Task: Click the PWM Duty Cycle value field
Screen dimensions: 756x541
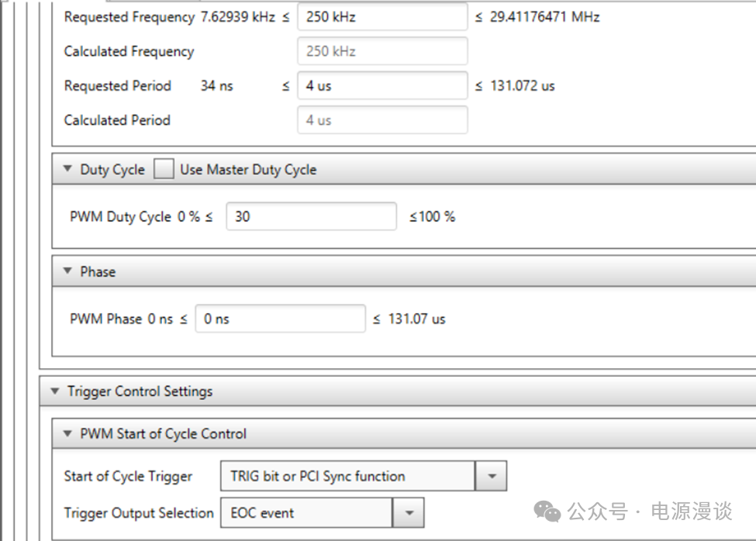Action: (311, 217)
